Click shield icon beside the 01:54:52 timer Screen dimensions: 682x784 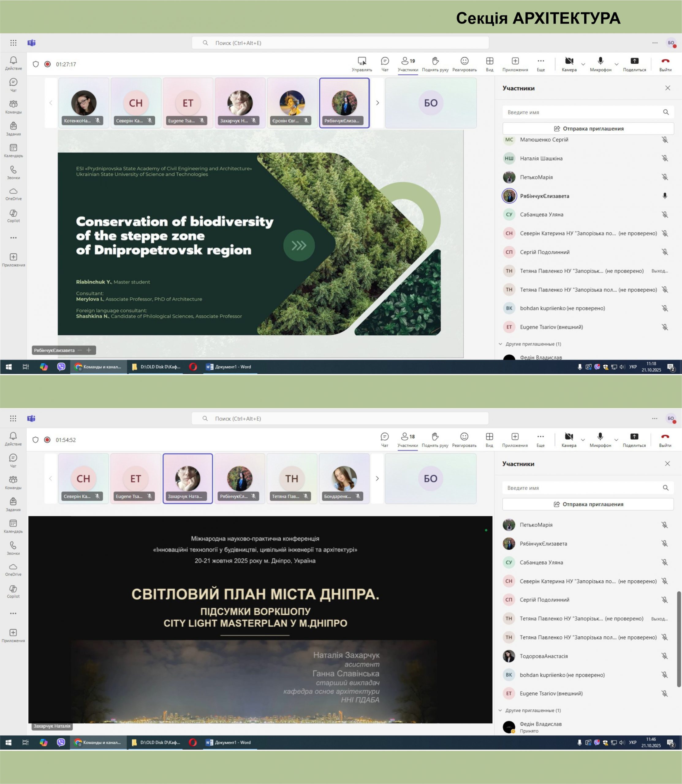click(36, 440)
